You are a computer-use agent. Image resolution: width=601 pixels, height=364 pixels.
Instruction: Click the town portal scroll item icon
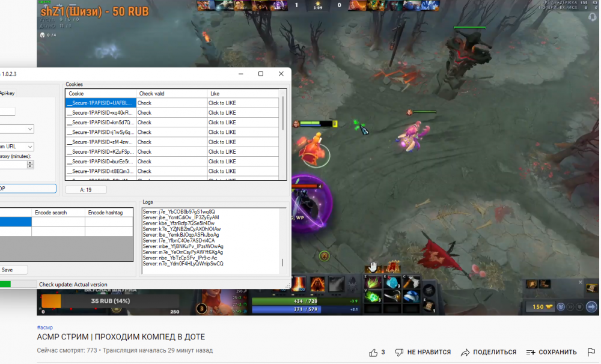click(429, 306)
